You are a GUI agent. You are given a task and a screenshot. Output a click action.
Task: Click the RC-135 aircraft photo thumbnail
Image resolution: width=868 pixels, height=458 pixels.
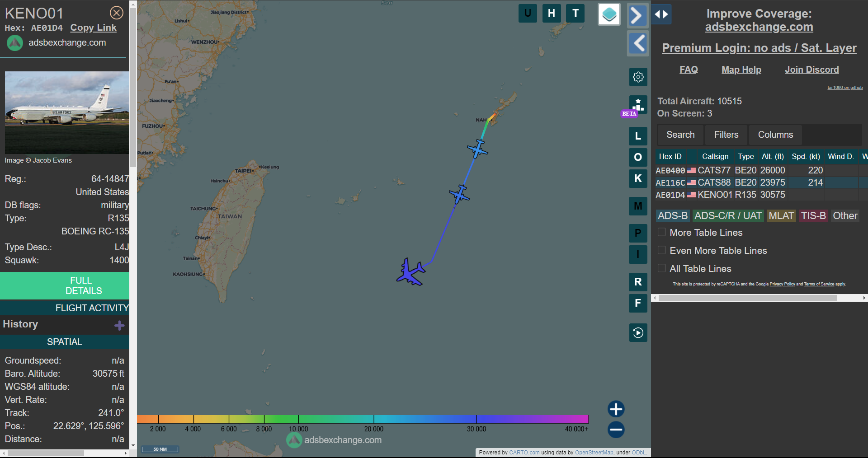click(67, 112)
